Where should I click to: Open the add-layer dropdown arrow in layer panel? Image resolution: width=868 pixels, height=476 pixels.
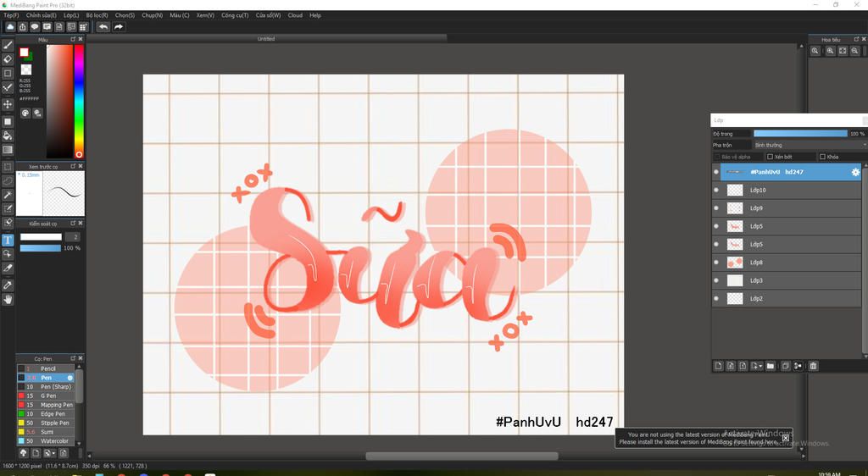click(760, 366)
